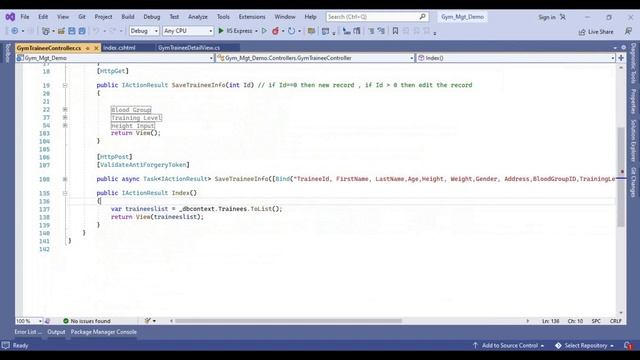The width and height of the screenshot is (640, 360).
Task: Click the open file folder icon
Action: 61,31
